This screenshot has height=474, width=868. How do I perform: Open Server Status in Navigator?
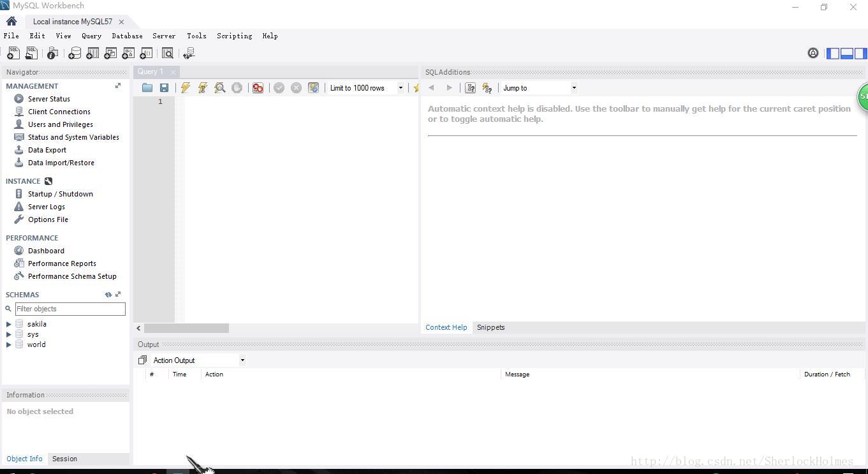coord(48,99)
